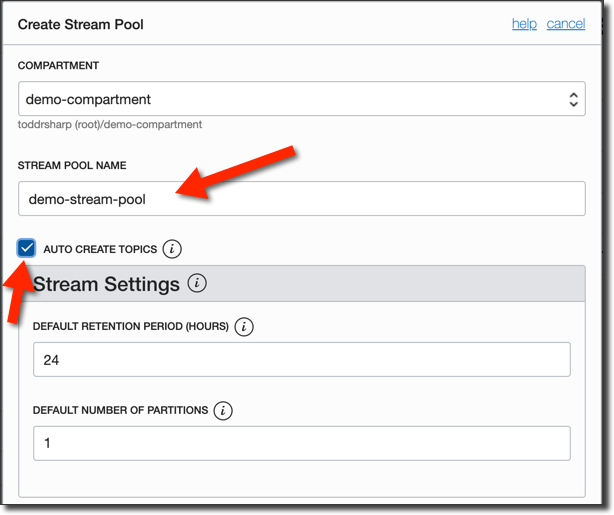
Task: Click the Auto Create Topics label
Action: [100, 249]
